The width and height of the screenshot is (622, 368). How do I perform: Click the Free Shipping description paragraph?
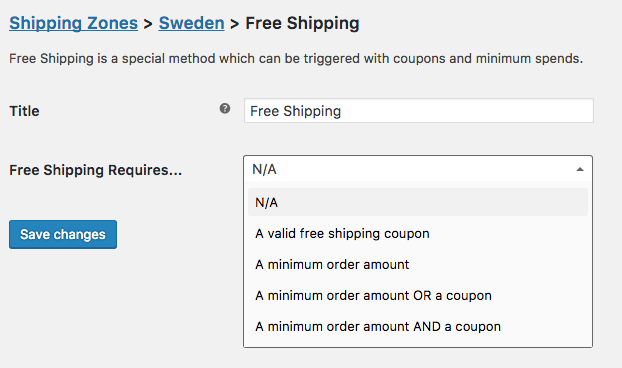[x=296, y=59]
